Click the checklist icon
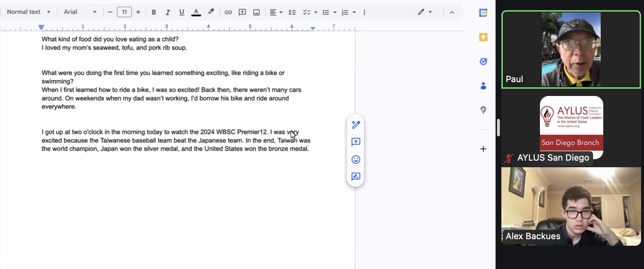Viewport: 644px width, 269px height. 307,12
